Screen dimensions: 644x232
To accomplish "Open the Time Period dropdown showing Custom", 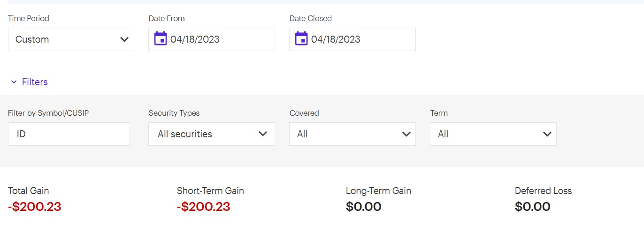I will click(x=70, y=39).
